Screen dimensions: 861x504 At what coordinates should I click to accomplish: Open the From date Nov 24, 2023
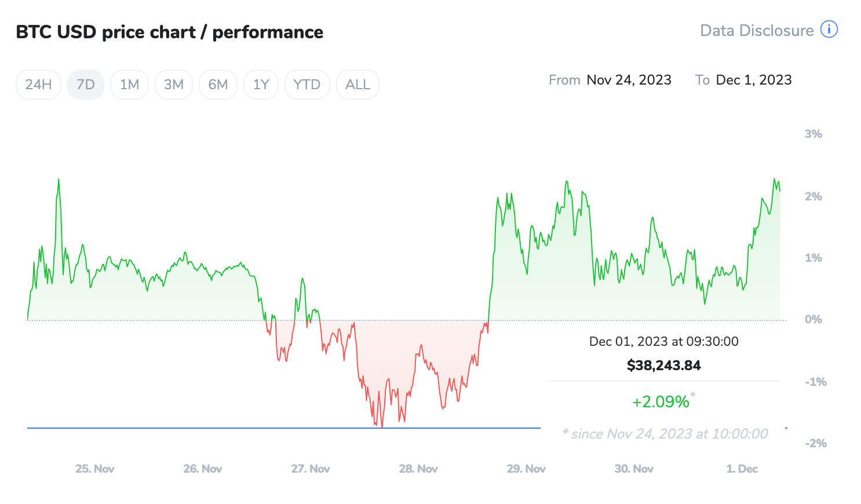pos(629,79)
